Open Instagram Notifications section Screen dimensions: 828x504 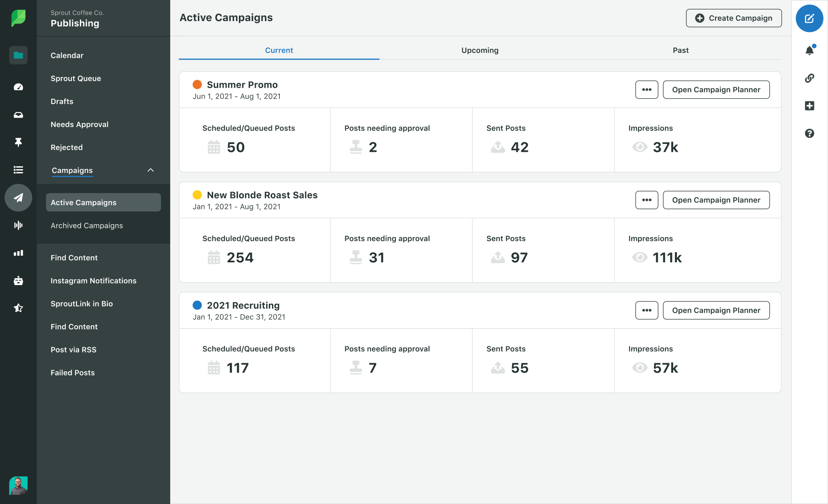point(94,280)
